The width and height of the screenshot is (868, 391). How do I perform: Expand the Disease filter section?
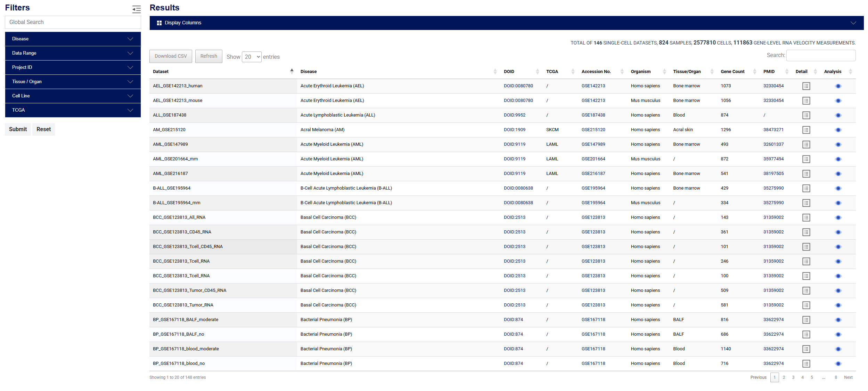click(x=73, y=39)
